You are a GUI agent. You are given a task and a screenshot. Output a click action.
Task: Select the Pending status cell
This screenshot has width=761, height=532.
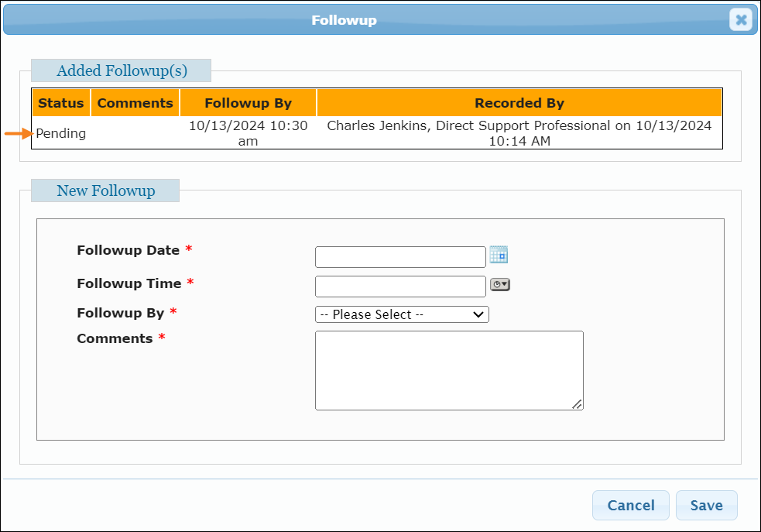61,133
